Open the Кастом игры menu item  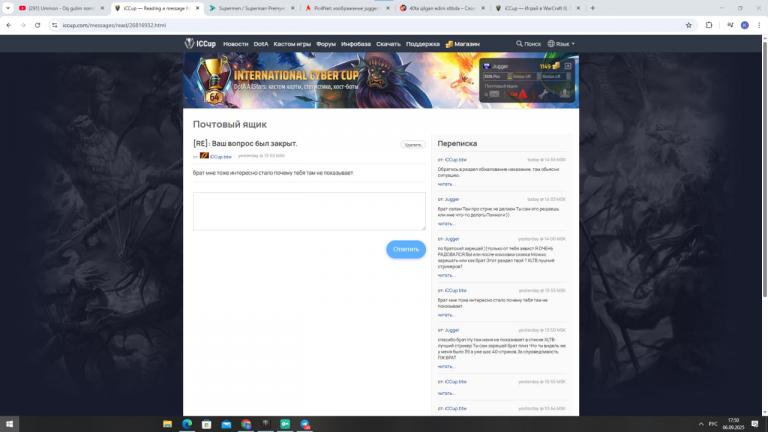click(292, 44)
